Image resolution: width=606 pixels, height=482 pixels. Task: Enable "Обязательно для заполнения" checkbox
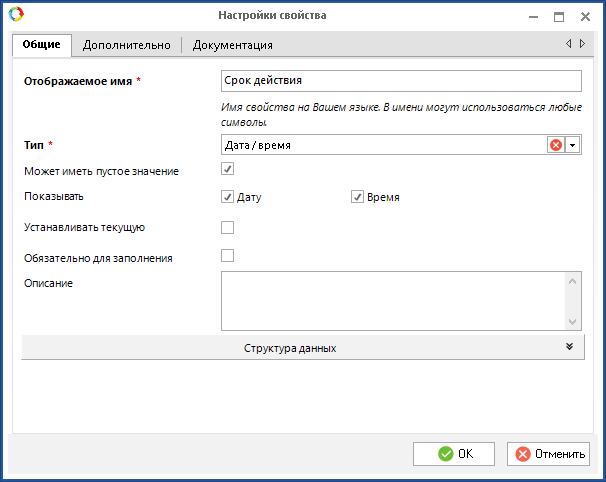click(228, 256)
